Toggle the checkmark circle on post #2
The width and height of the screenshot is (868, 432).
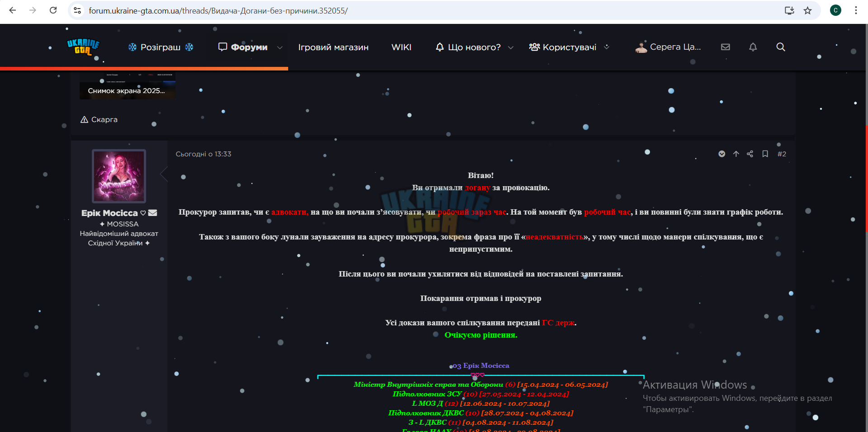tap(722, 154)
